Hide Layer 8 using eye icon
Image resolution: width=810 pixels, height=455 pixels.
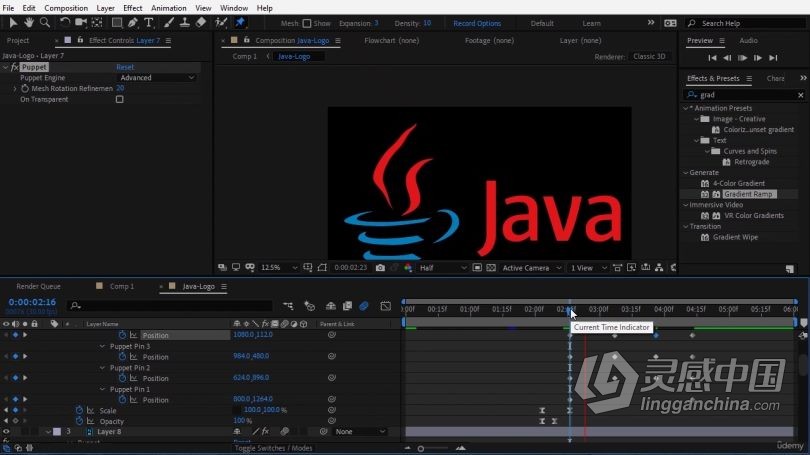[x=6, y=432]
